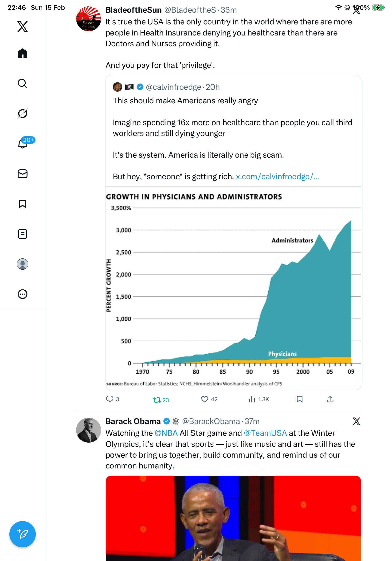Open the @NBA mention link
This screenshot has width=392, height=561.
coord(166,433)
